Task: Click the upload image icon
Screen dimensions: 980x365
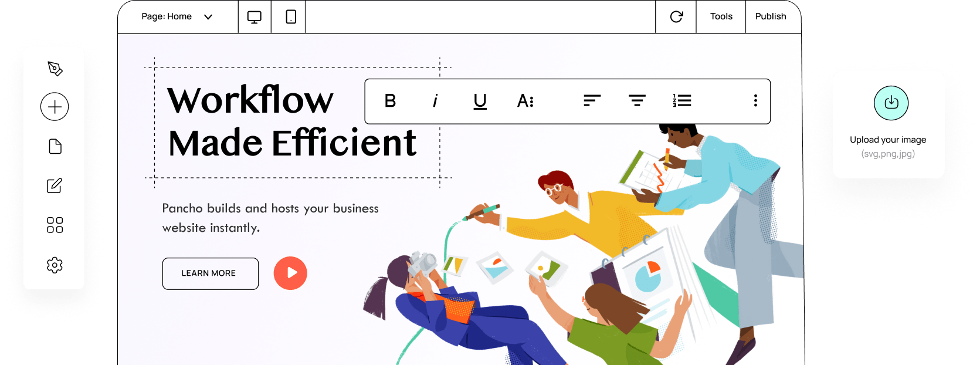Action: point(891,103)
